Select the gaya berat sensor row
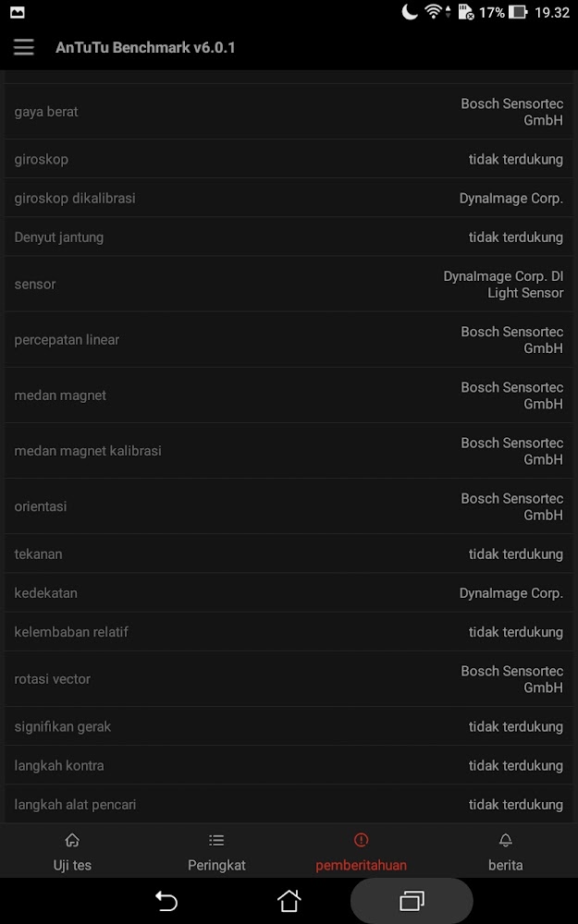 [x=289, y=112]
